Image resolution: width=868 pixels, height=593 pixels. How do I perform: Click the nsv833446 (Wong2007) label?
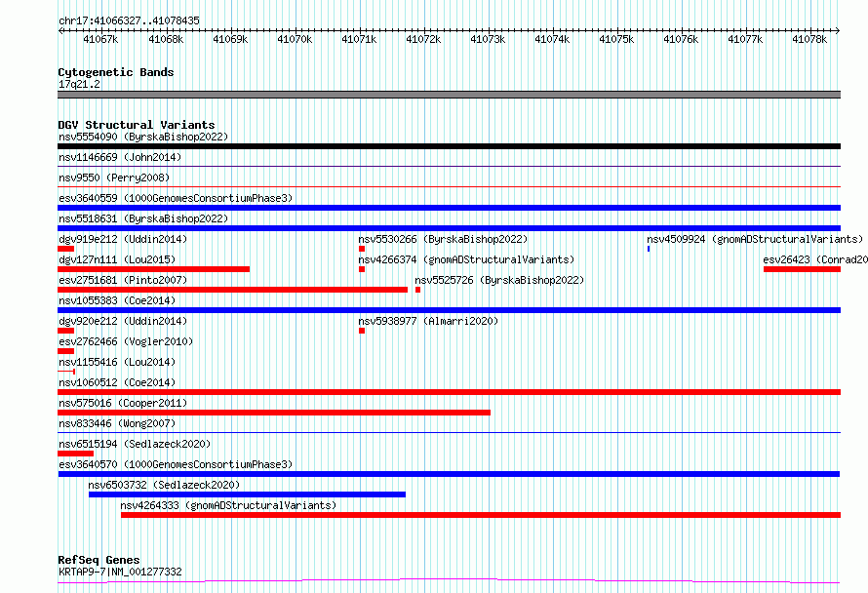[x=117, y=423]
